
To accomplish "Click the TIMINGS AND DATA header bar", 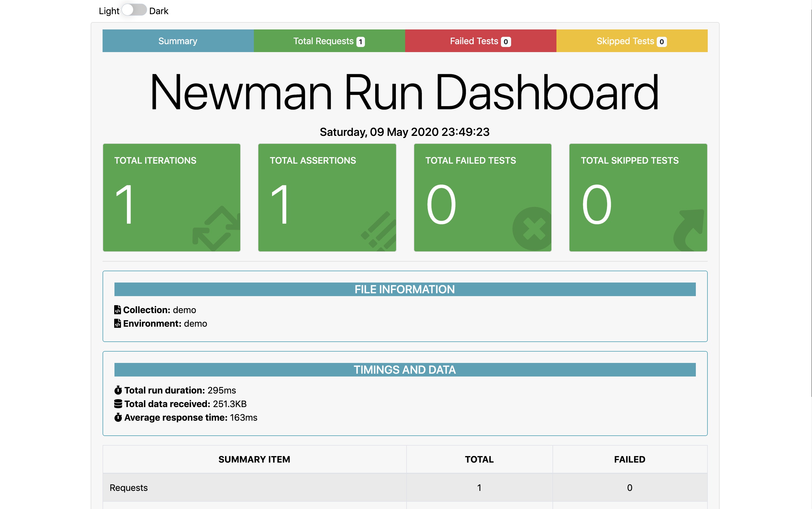I will click(x=405, y=370).
